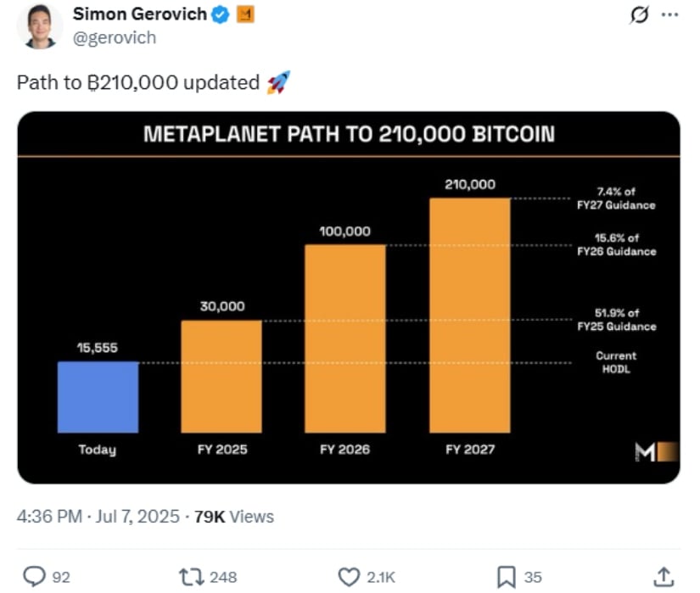Click the 248 reposts count
700x593 pixels.
223,577
